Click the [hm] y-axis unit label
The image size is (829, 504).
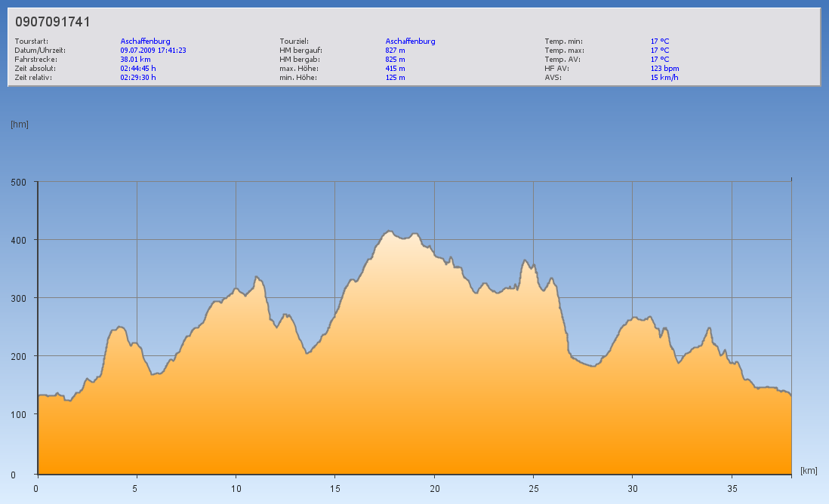(20, 124)
